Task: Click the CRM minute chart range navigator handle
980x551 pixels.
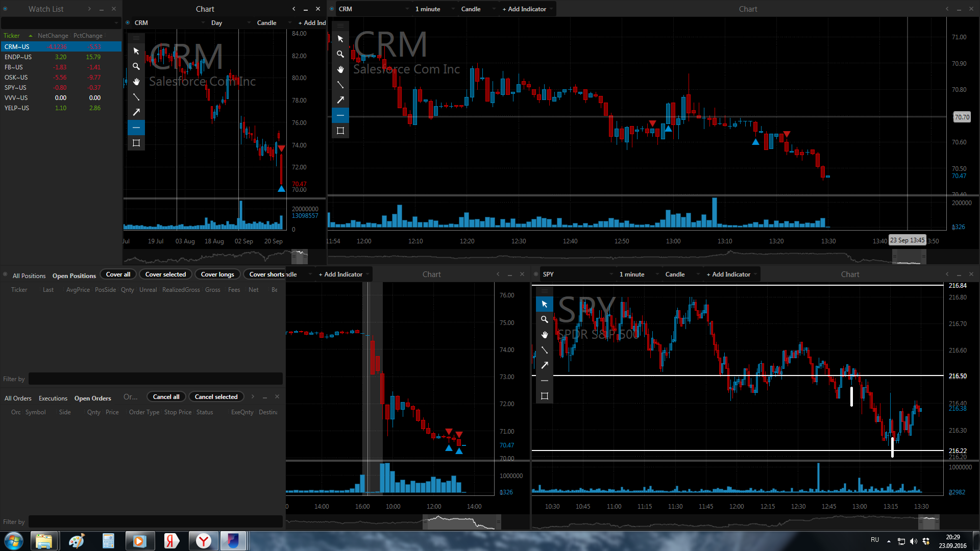Action: 909,257
